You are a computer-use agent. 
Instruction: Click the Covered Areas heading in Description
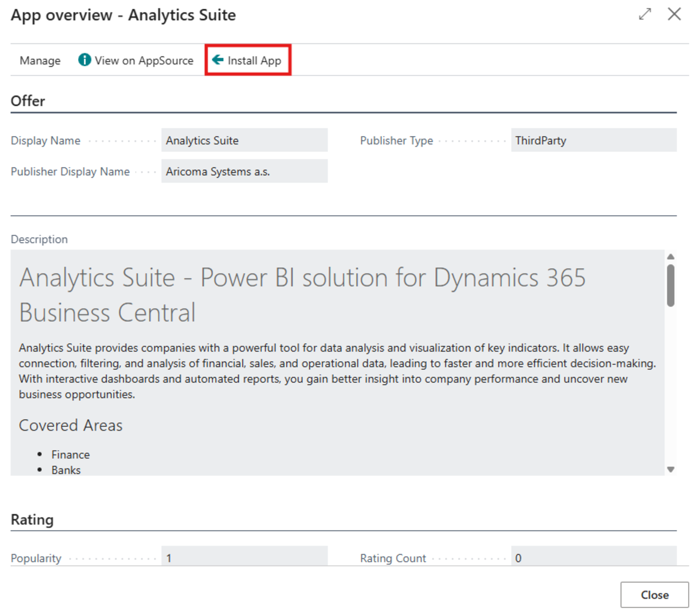click(70, 425)
